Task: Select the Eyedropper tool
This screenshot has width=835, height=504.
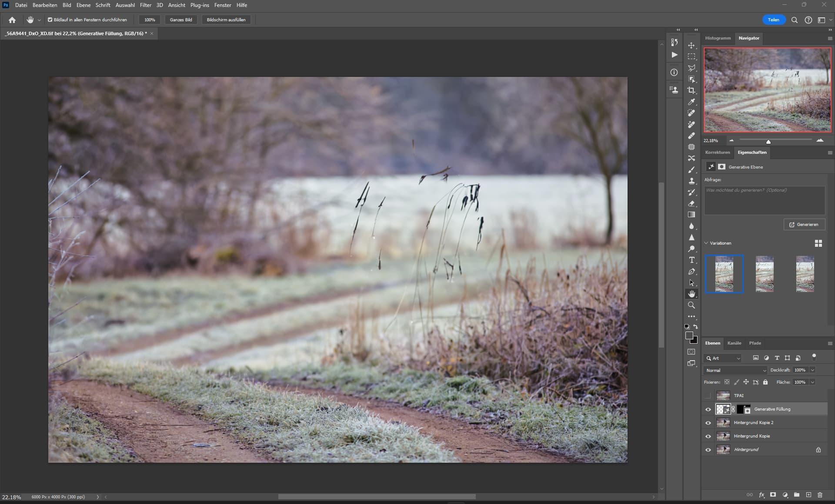Action: (691, 102)
